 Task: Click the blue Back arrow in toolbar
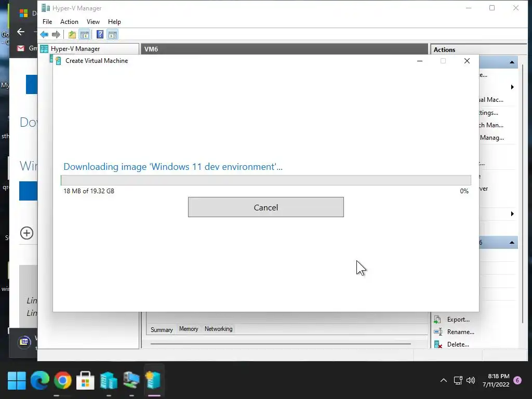[x=44, y=34]
